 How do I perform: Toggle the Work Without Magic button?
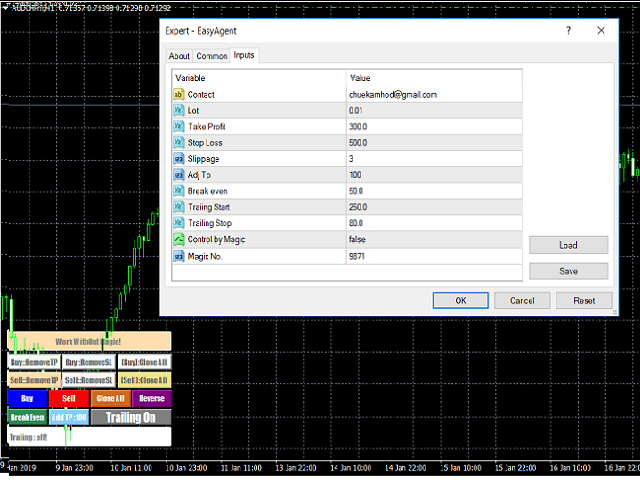click(x=89, y=341)
